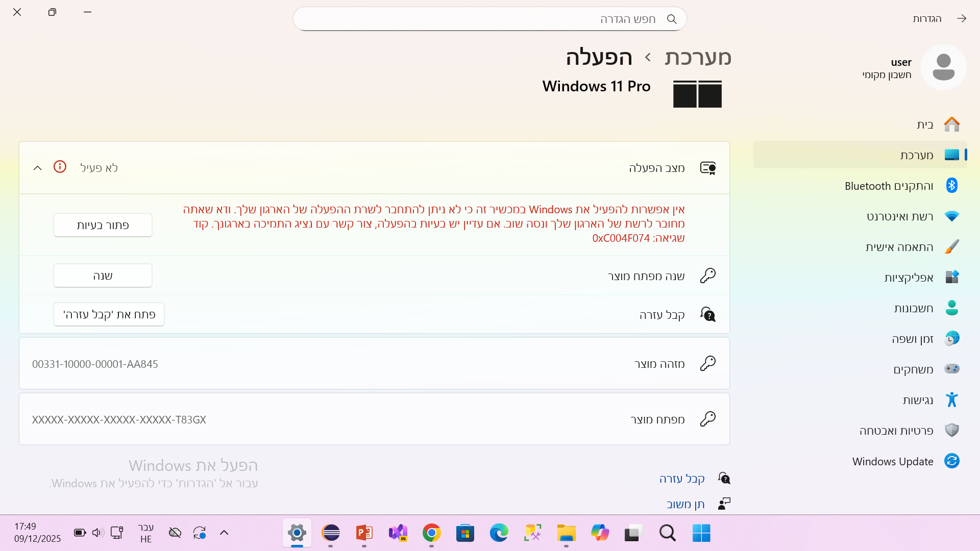The width and height of the screenshot is (980, 551).
Task: Open OneDrive status from the system tray
Action: [175, 532]
